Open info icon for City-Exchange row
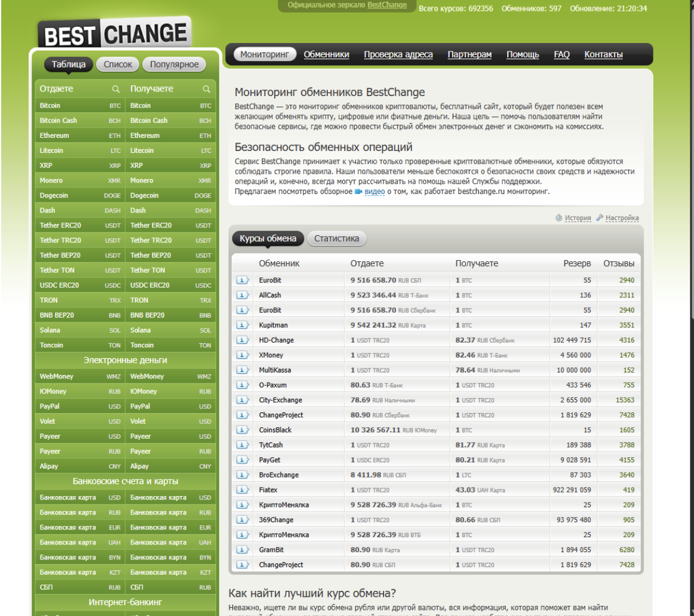The image size is (694, 616). click(x=242, y=400)
